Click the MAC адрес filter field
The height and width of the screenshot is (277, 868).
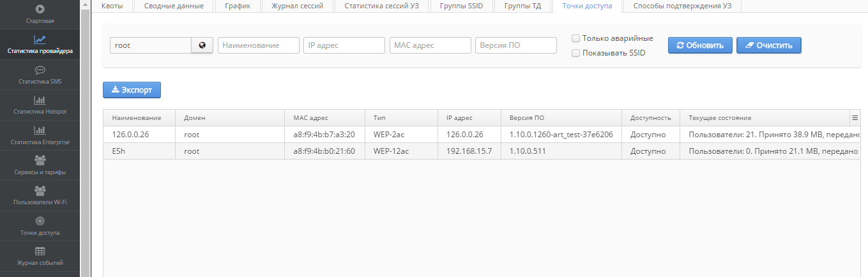[430, 45]
